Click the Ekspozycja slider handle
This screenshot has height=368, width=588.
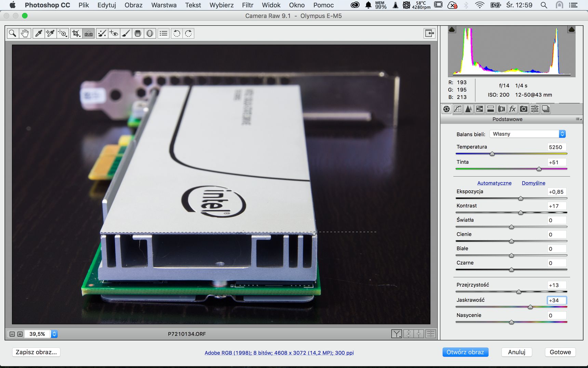pyautogui.click(x=521, y=199)
